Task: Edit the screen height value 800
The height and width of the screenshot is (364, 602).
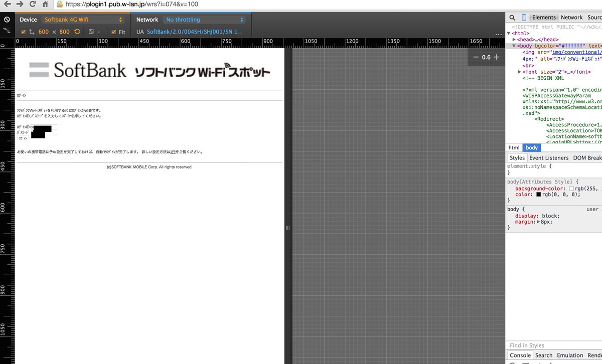Action: click(64, 32)
